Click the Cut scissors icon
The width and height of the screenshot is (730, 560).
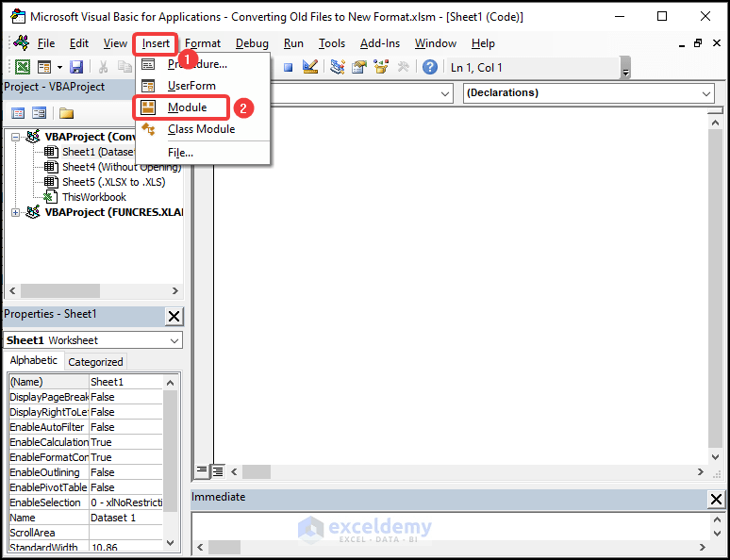pos(104,68)
